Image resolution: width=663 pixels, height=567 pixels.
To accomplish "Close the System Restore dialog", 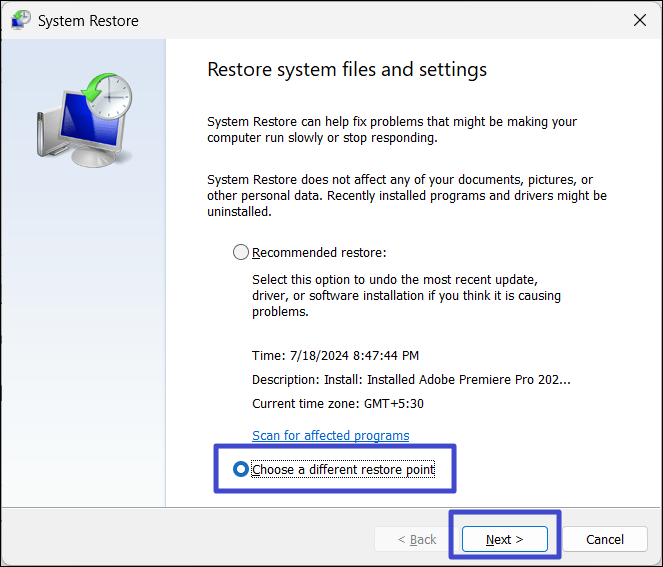I will [640, 20].
